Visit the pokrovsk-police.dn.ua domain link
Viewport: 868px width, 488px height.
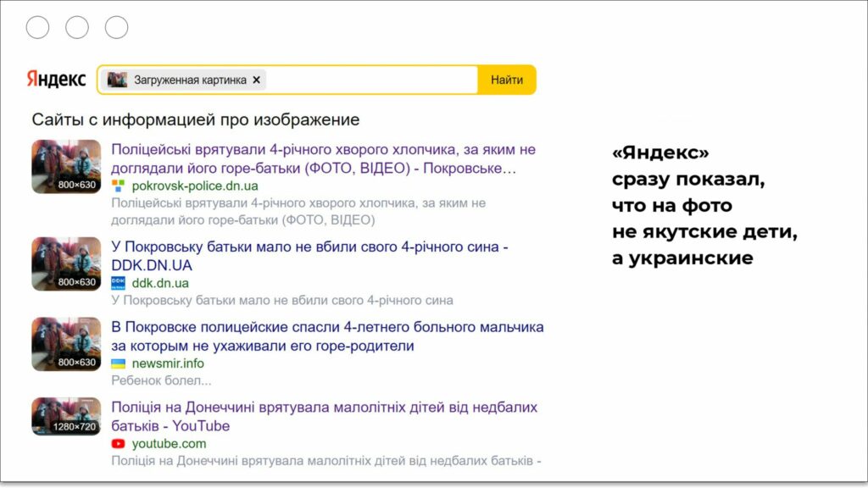195,186
